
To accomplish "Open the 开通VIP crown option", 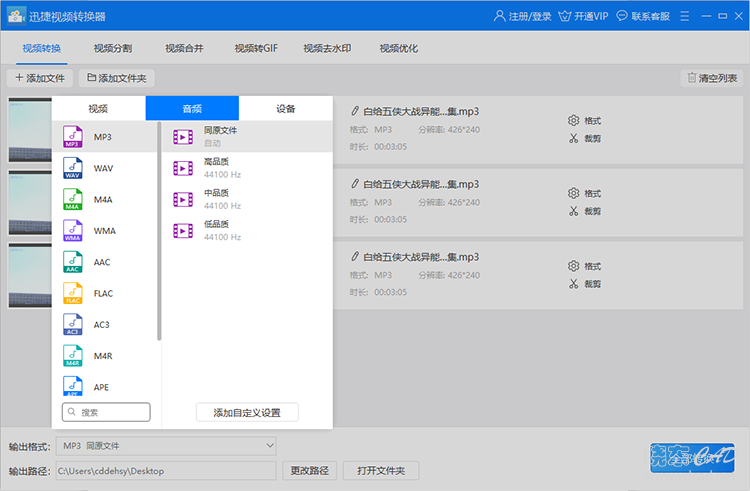I will pyautogui.click(x=584, y=16).
